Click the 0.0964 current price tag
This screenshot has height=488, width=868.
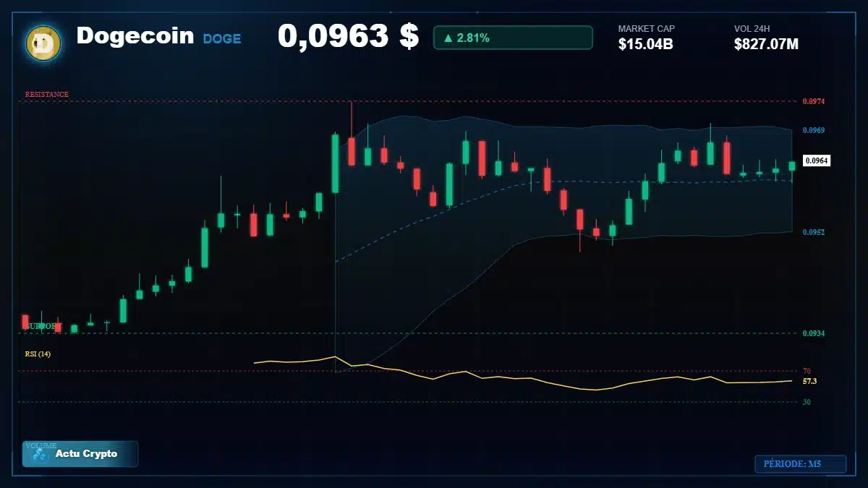(x=817, y=160)
